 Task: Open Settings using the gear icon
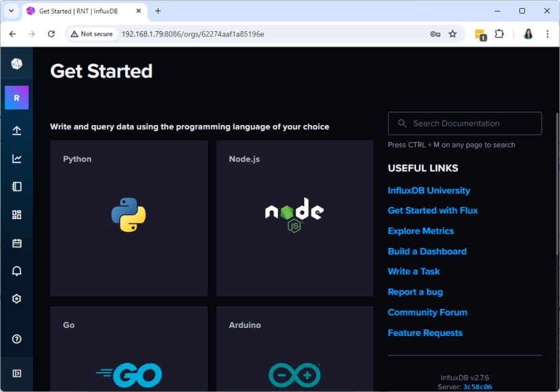coord(16,298)
